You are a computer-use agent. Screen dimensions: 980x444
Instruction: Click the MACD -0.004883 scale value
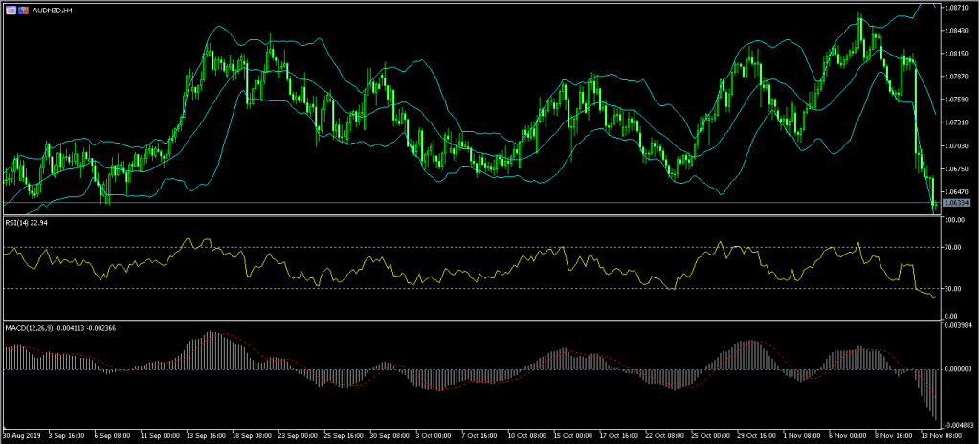957,423
